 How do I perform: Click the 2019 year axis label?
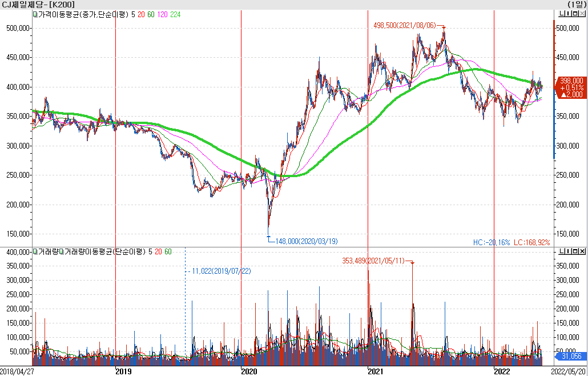[x=123, y=371]
